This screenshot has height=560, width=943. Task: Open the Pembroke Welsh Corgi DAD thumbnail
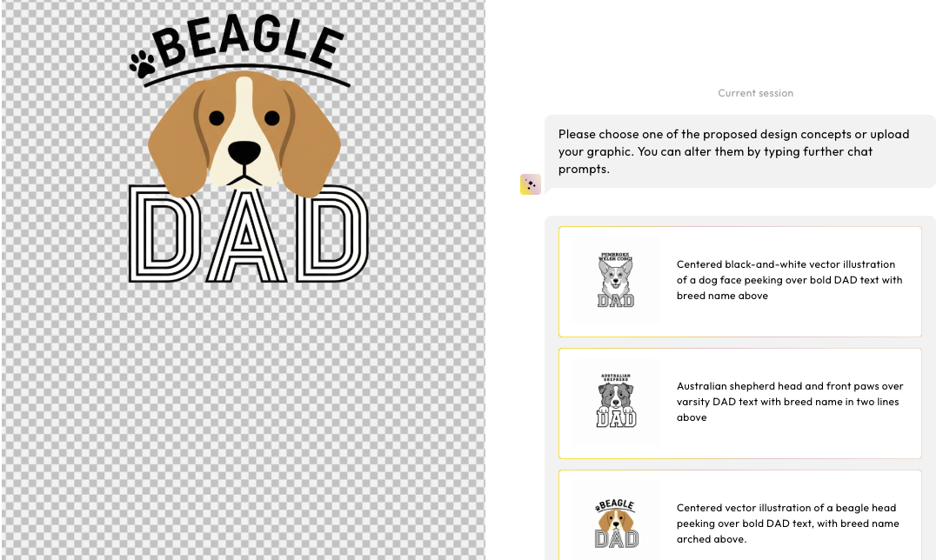(x=616, y=280)
